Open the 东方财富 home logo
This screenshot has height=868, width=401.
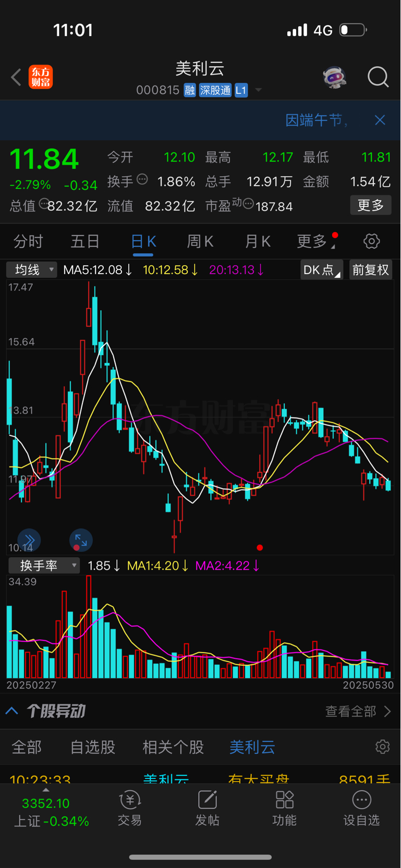[x=41, y=77]
